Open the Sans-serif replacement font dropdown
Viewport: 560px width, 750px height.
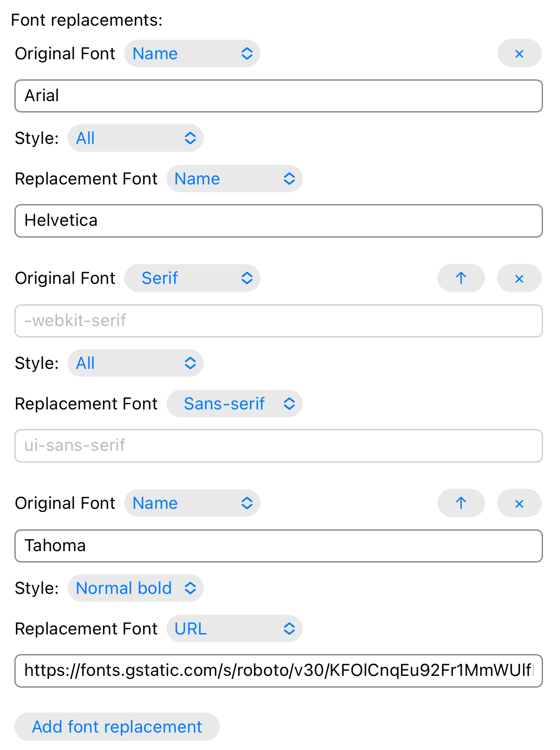point(235,404)
